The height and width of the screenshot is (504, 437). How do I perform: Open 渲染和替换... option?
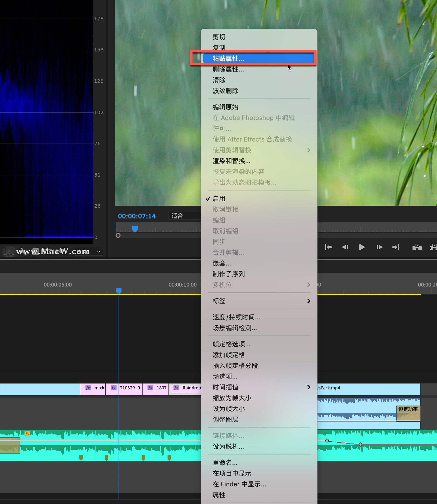click(259, 161)
